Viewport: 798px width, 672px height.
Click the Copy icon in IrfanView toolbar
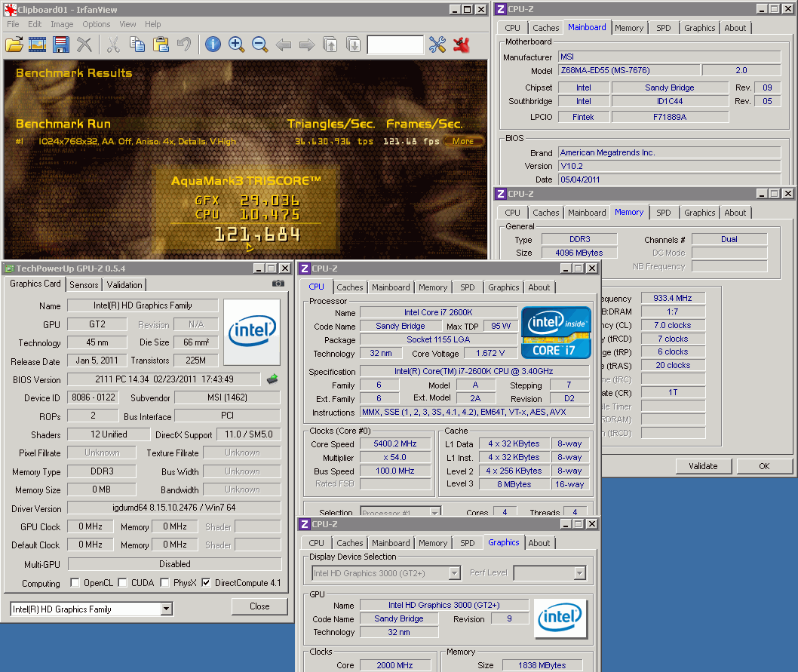click(137, 44)
